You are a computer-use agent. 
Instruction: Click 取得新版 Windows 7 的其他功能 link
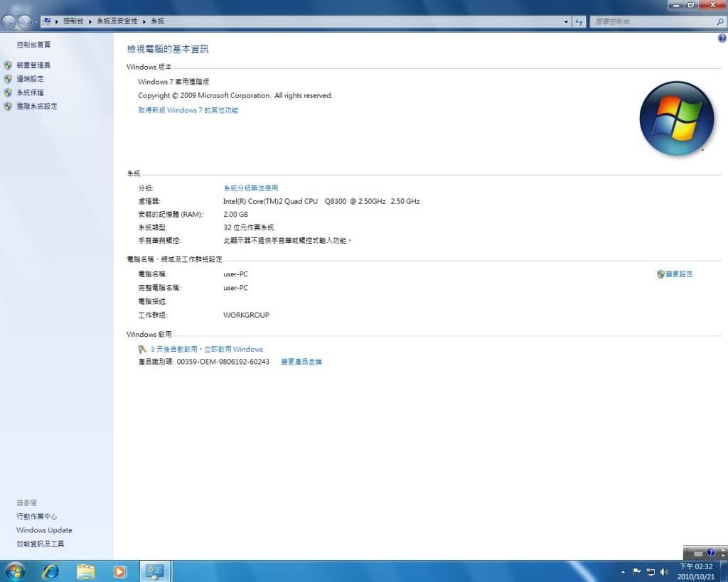coord(188,110)
